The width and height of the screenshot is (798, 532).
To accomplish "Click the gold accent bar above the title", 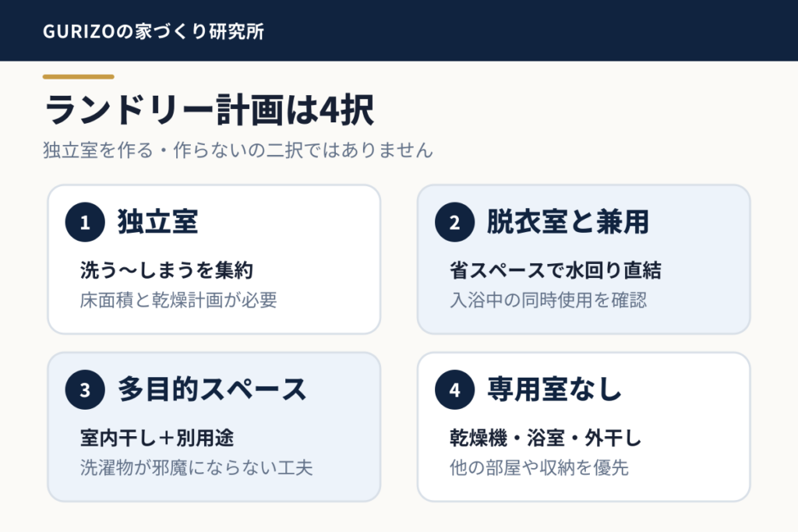I will (79, 77).
